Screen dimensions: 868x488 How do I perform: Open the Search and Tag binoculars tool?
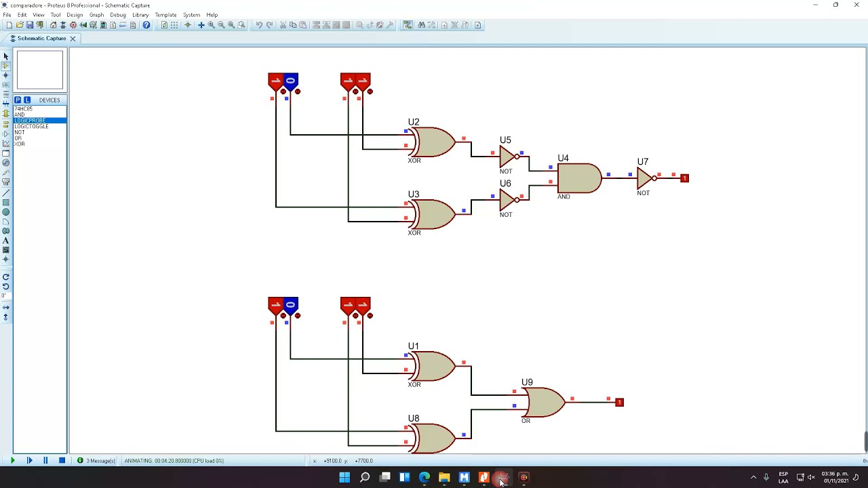[421, 25]
